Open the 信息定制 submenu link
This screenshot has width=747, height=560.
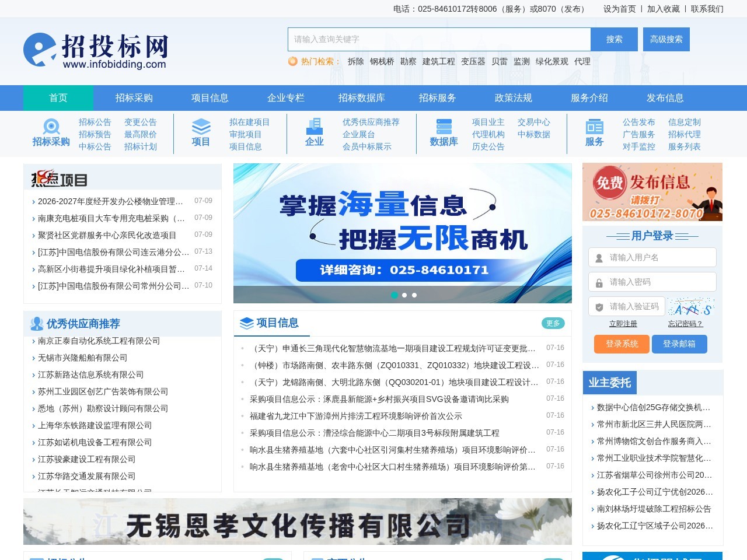[685, 122]
